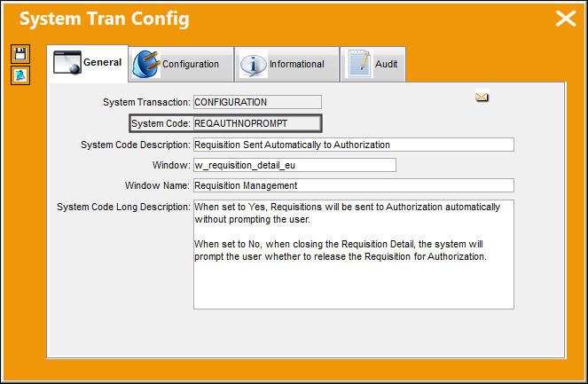Image resolution: width=588 pixels, height=384 pixels.
Task: Click the envelope mail icon
Action: 482,97
